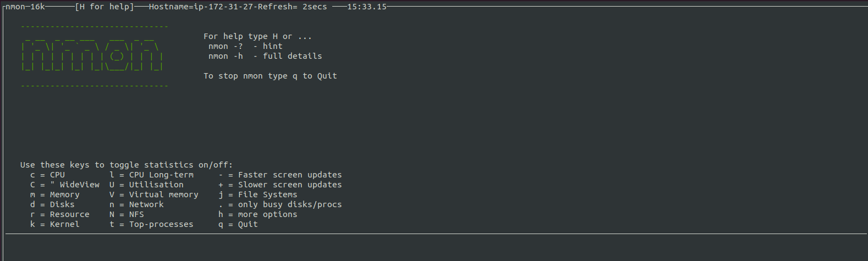
Task: Select 't = Top-processes' entry
Action: pyautogui.click(x=151, y=224)
